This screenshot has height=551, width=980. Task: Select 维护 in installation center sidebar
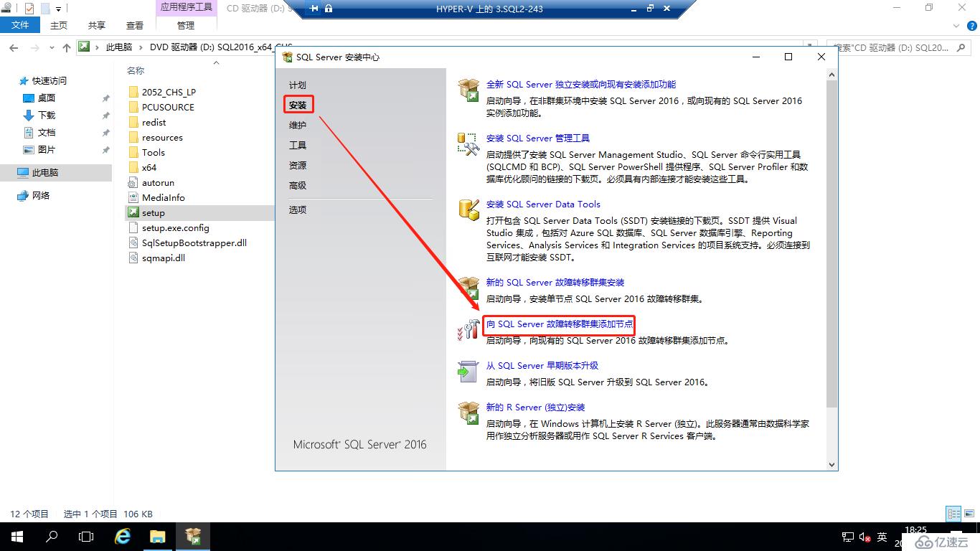[x=298, y=126]
